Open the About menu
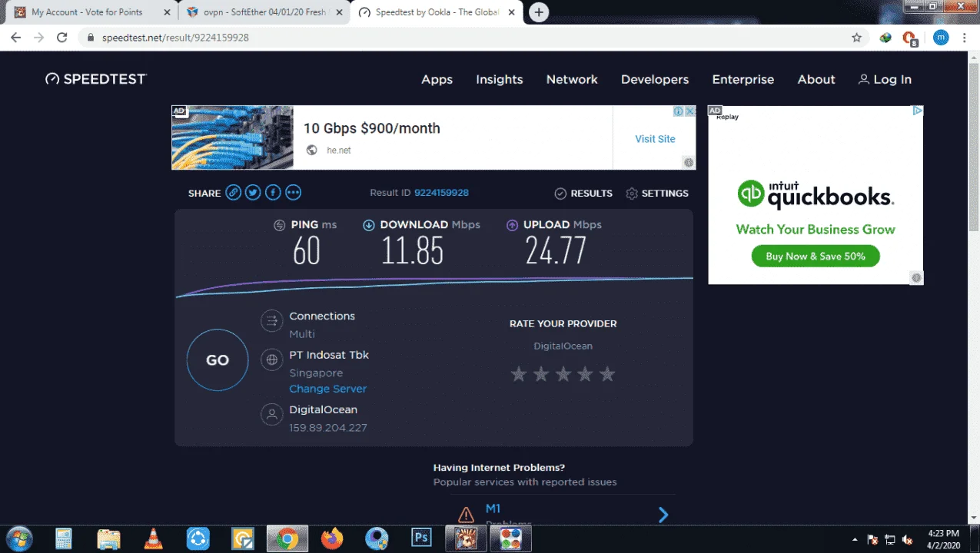 816,79
